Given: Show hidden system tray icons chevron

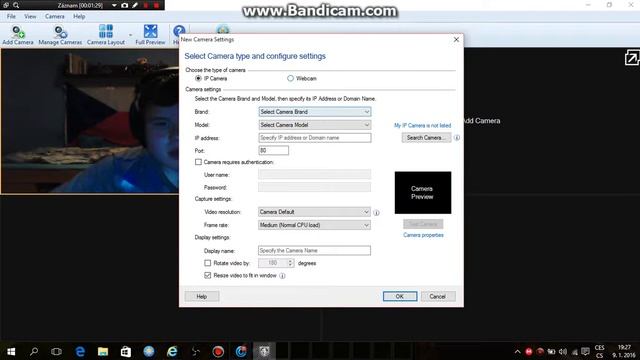Looking at the screenshot, I should pos(518,351).
